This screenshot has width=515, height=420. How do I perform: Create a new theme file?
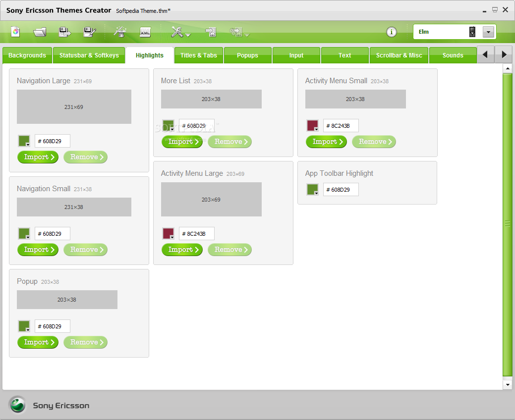15,32
